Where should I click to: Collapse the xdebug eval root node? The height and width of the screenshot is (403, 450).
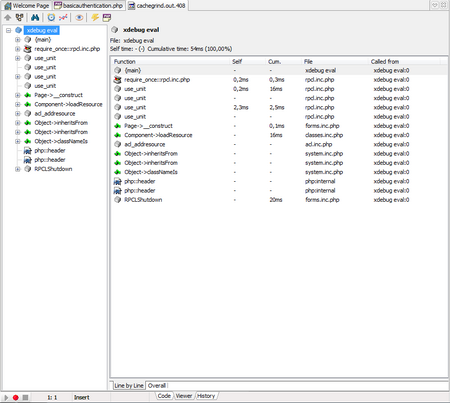[8, 30]
